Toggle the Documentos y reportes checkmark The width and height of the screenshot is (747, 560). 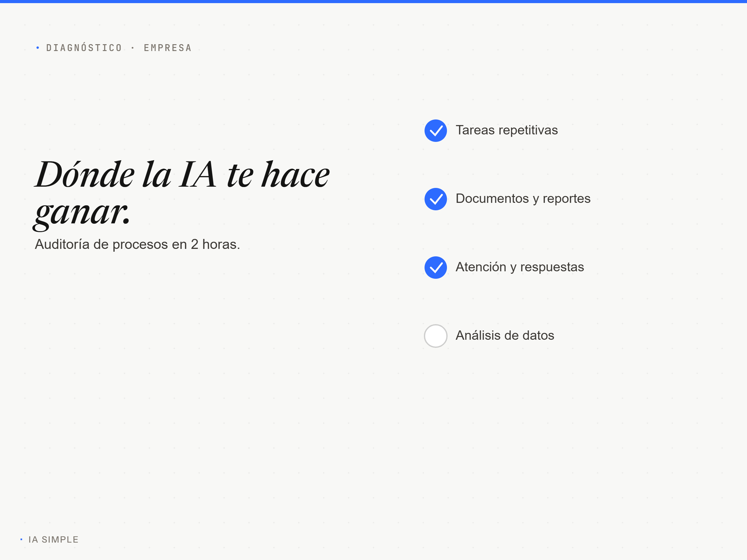436,199
